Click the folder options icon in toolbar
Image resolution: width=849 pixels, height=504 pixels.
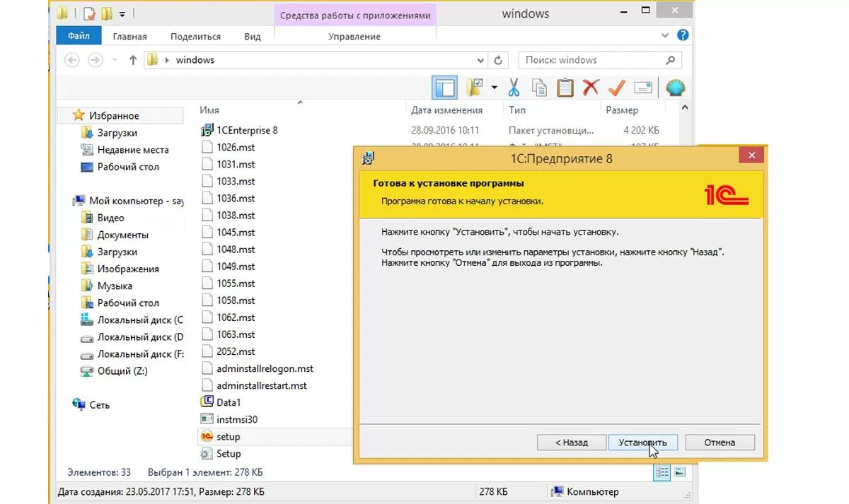(x=475, y=88)
